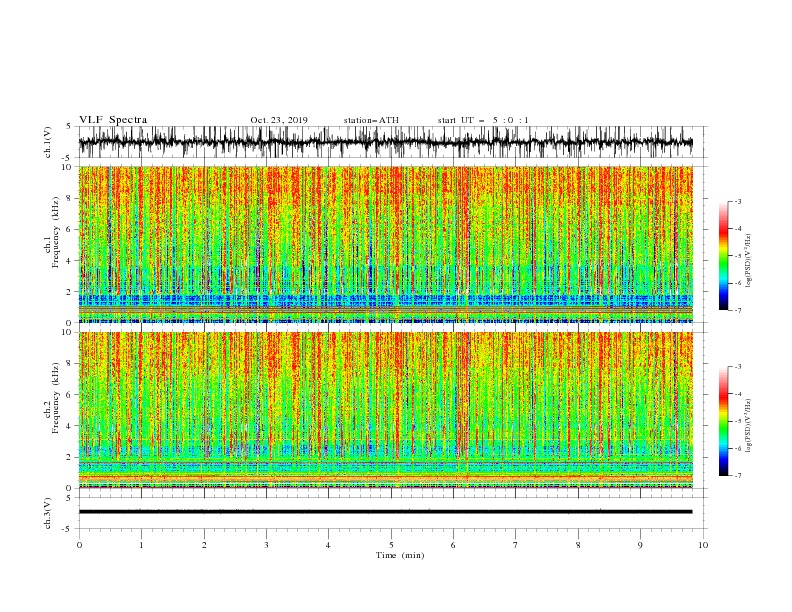The height and width of the screenshot is (612, 792).
Task: Click the 'Time (min)' axis label
Action: coord(400,555)
